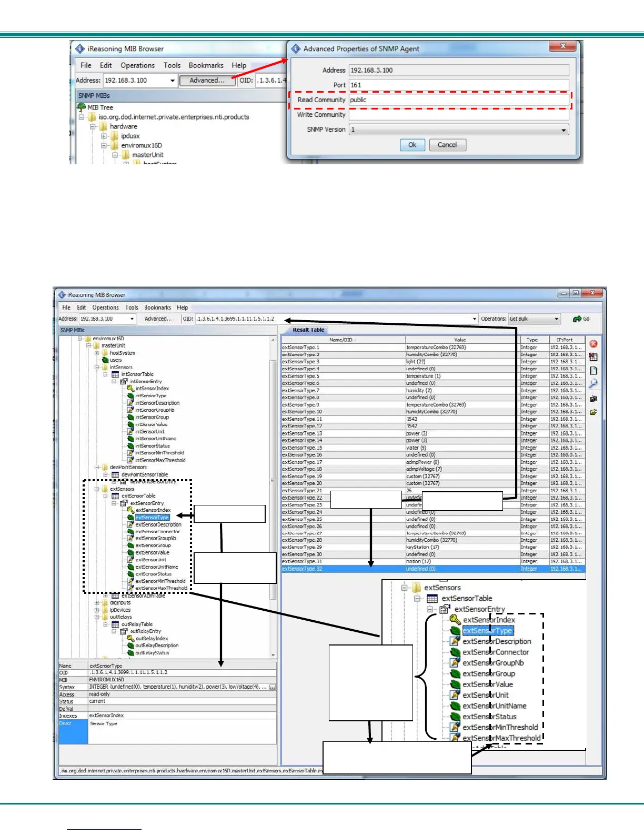Click the tree icon next to MIB Tree
The height and width of the screenshot is (834, 644).
click(82, 107)
